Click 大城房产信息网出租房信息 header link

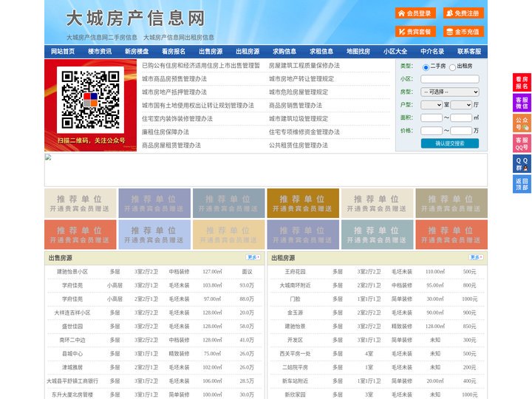click(x=179, y=38)
